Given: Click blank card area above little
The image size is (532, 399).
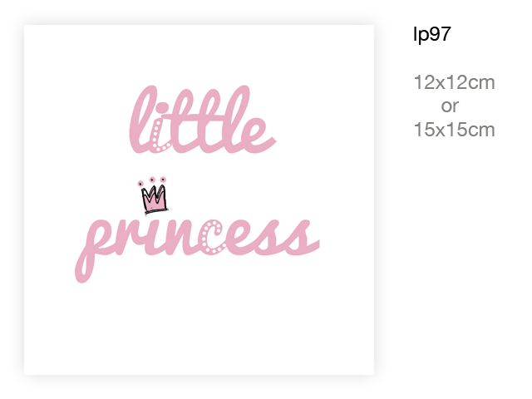Looking at the screenshot, I should click(199, 54).
